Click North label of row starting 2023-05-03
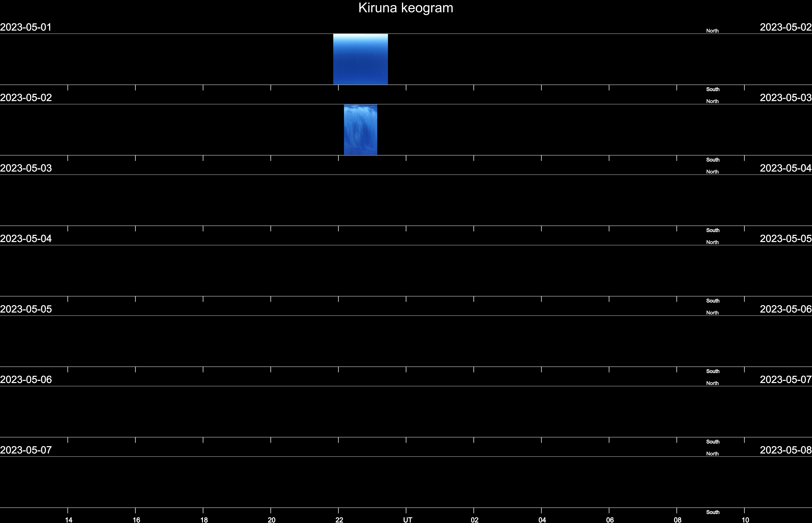 pos(712,172)
